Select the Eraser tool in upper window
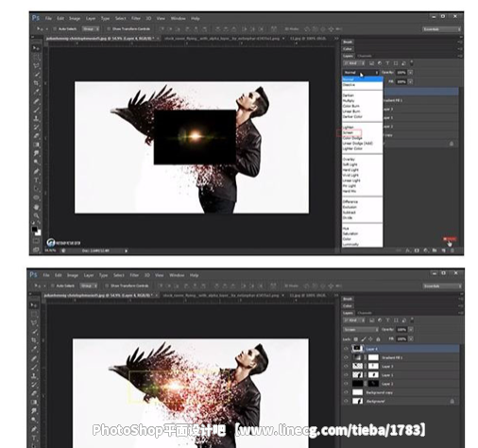Screen dimensions: 478x448 [37, 136]
